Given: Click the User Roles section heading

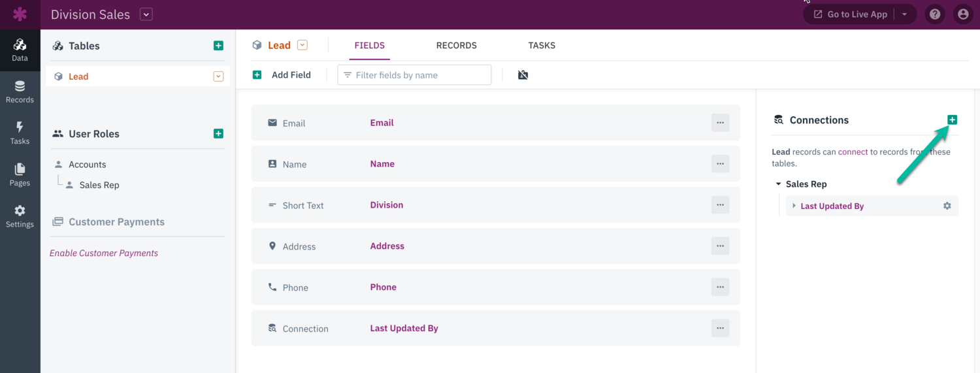Looking at the screenshot, I should click(x=94, y=134).
